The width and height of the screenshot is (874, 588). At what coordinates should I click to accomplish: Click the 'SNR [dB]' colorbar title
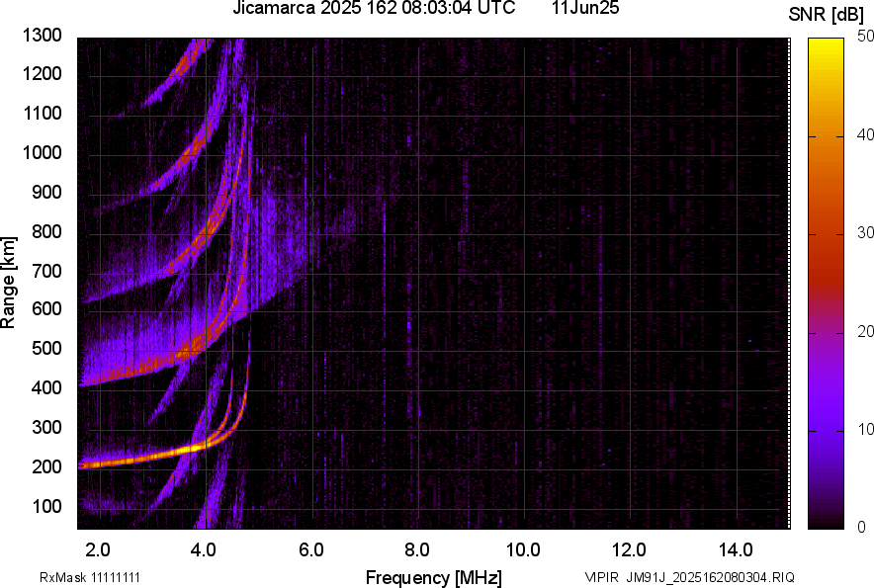(827, 15)
